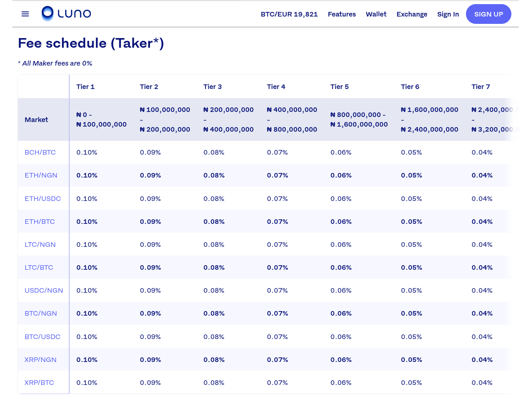Open the Features menu item

342,14
